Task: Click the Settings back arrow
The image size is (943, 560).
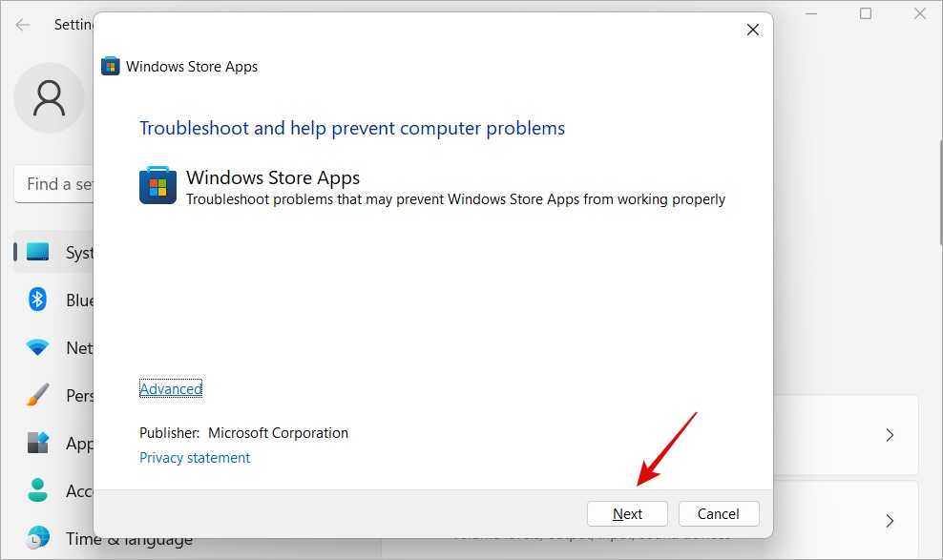Action: [x=23, y=25]
